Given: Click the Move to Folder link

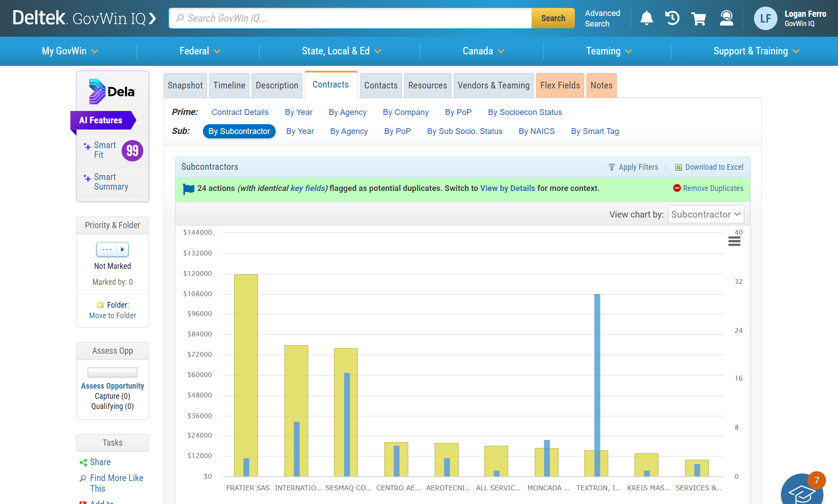Looking at the screenshot, I should tap(112, 316).
